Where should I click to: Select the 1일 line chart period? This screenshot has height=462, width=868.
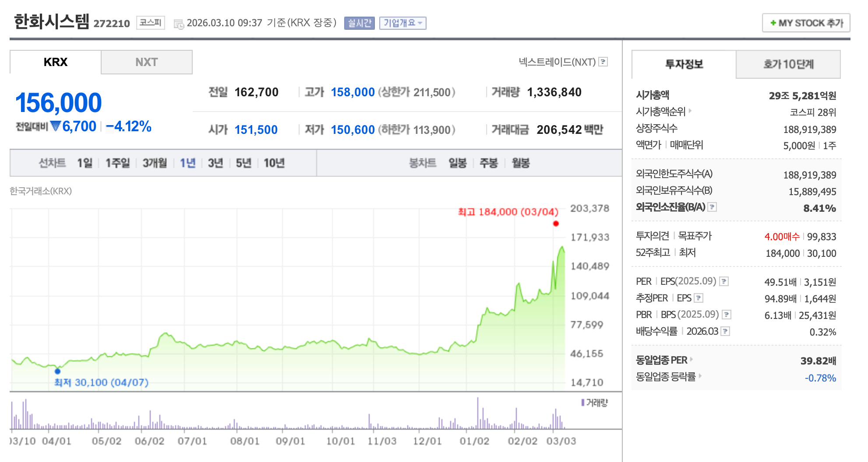pyautogui.click(x=85, y=163)
